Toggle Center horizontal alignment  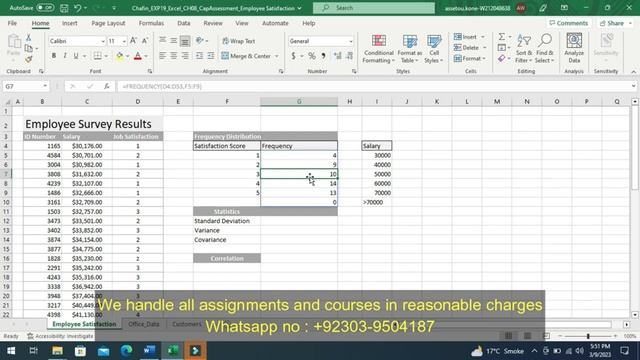pyautogui.click(x=174, y=56)
